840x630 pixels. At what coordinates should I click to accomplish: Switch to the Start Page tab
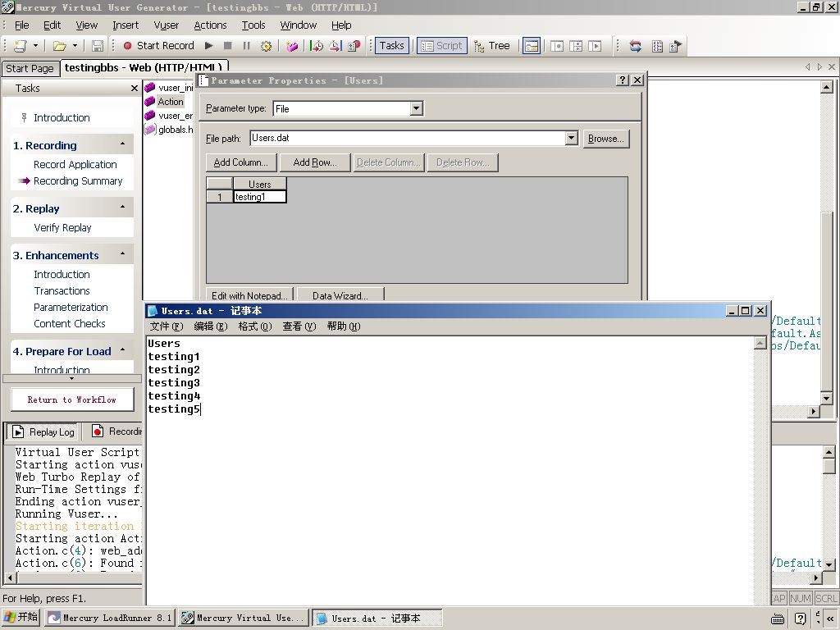[30, 69]
